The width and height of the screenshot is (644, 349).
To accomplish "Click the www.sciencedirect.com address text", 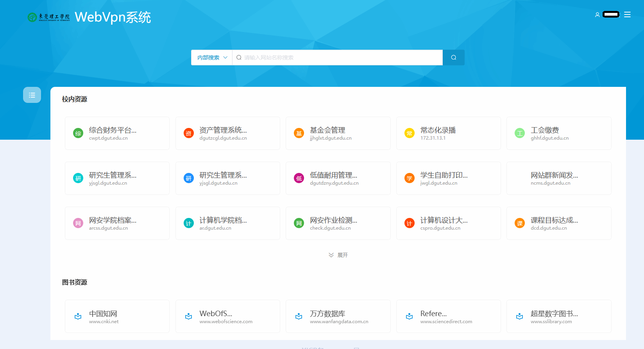I will 446,322.
